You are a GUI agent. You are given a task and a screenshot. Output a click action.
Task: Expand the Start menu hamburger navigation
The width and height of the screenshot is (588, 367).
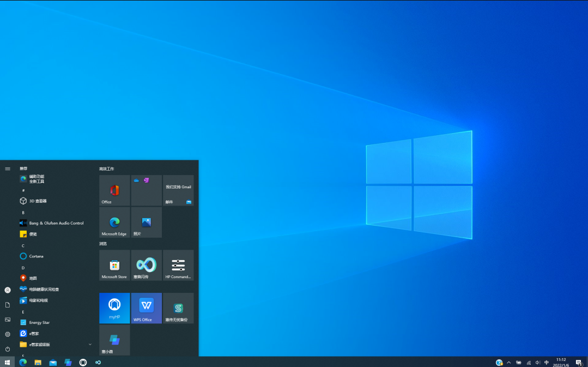tap(8, 169)
